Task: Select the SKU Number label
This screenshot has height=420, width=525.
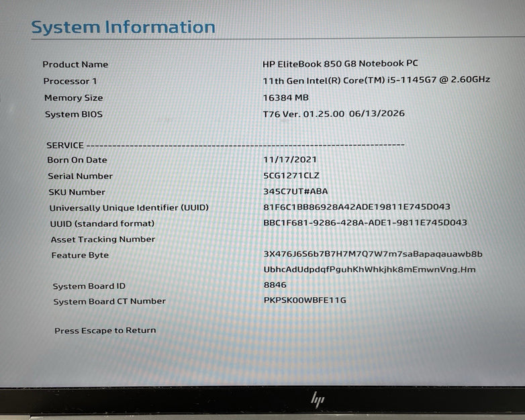Action: (x=77, y=192)
